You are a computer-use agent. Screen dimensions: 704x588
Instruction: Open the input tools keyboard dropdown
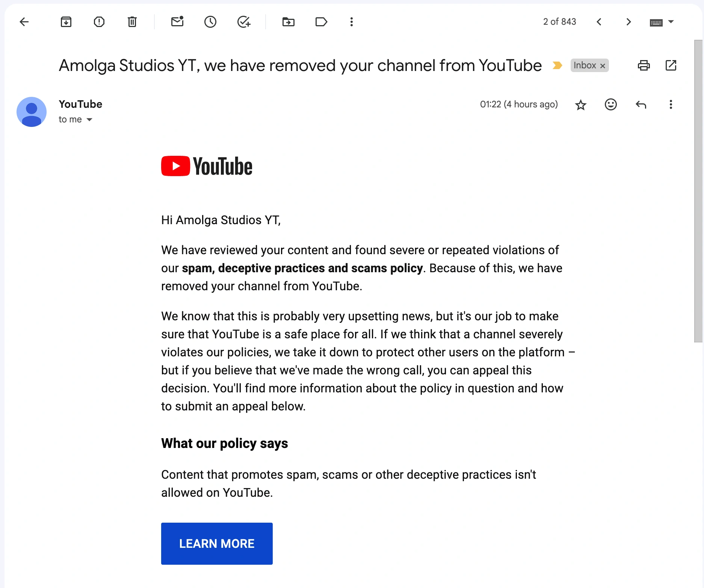(x=662, y=22)
